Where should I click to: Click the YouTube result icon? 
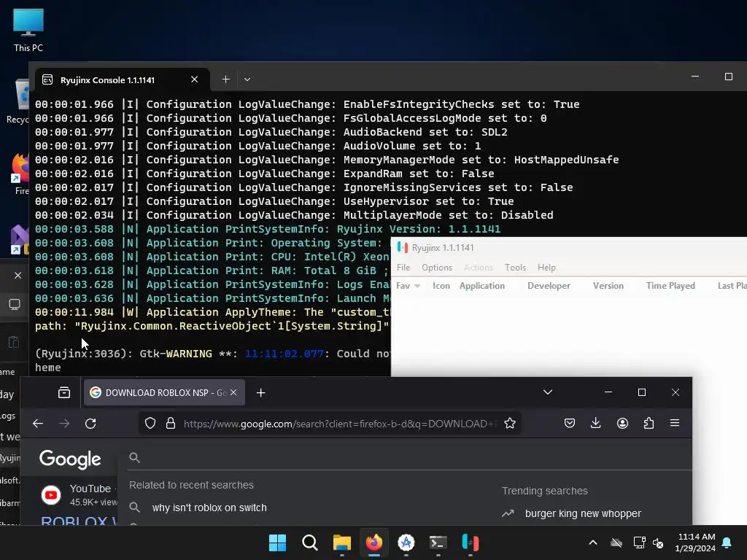click(51, 495)
